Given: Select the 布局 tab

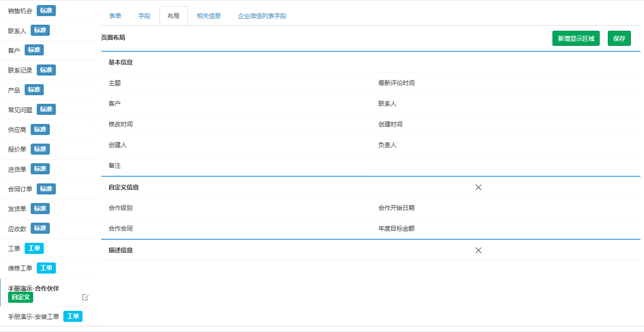Looking at the screenshot, I should (x=174, y=16).
